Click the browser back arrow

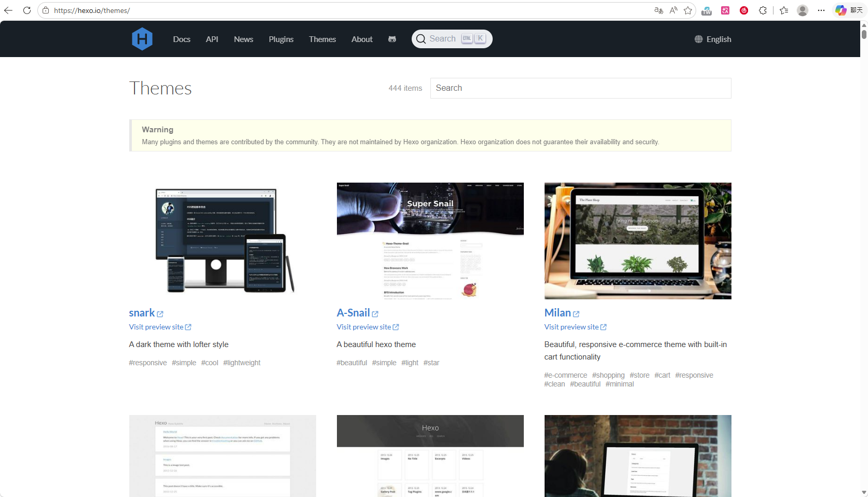coord(8,10)
